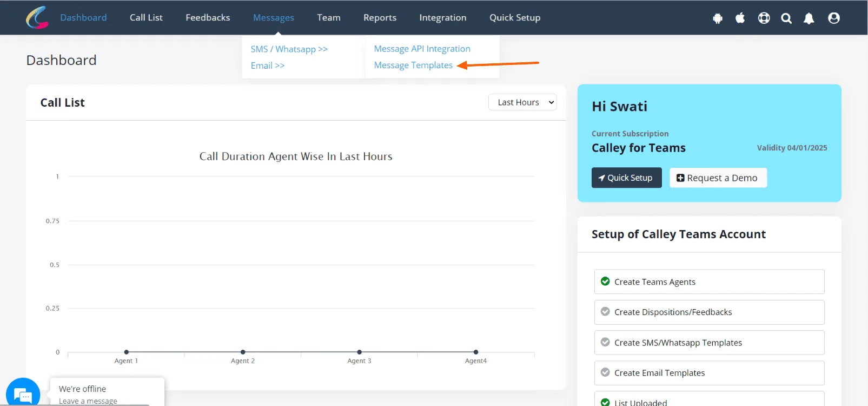The height and width of the screenshot is (406, 868).
Task: Open the Android app icon
Action: (x=718, y=18)
